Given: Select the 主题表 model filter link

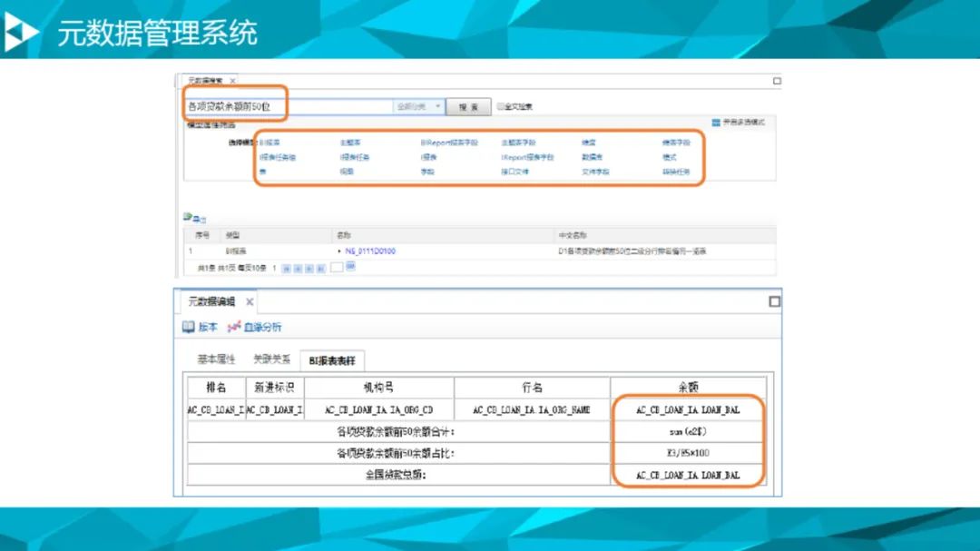Looking at the screenshot, I should click(x=350, y=143).
